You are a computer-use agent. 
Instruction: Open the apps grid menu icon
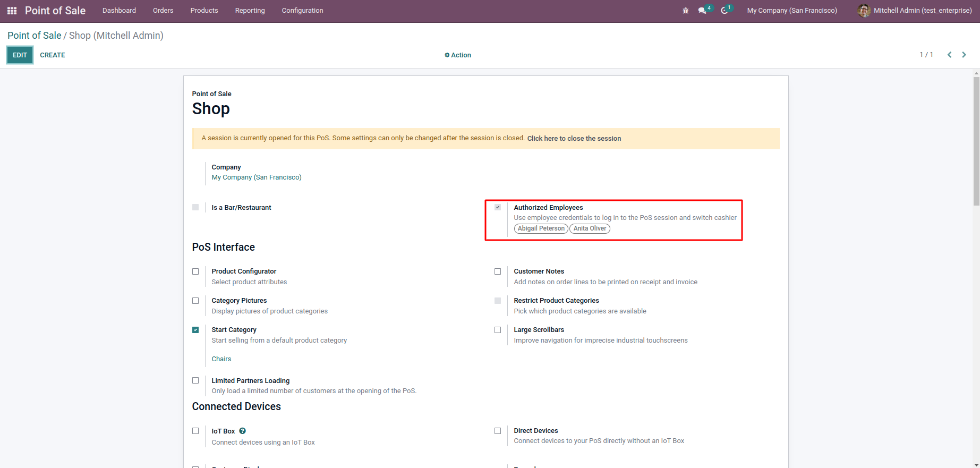12,11
